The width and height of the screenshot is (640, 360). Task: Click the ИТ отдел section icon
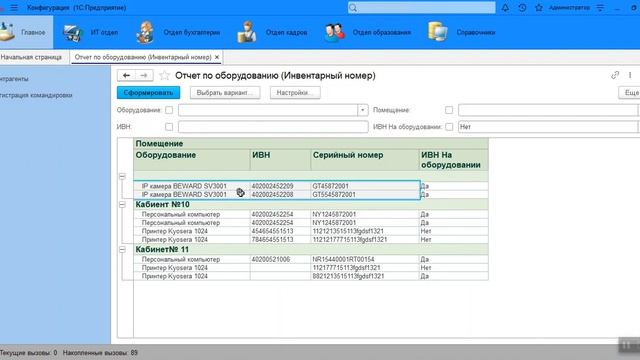[73, 33]
